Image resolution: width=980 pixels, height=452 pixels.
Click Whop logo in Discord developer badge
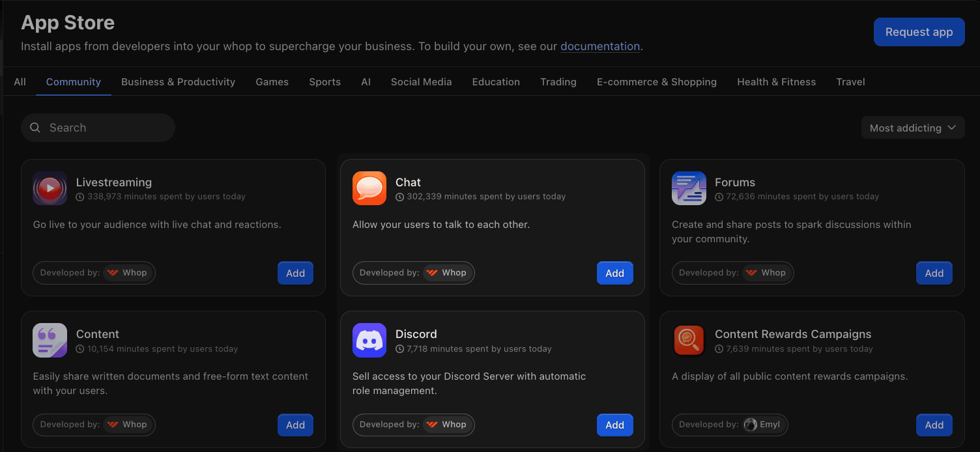pos(431,425)
